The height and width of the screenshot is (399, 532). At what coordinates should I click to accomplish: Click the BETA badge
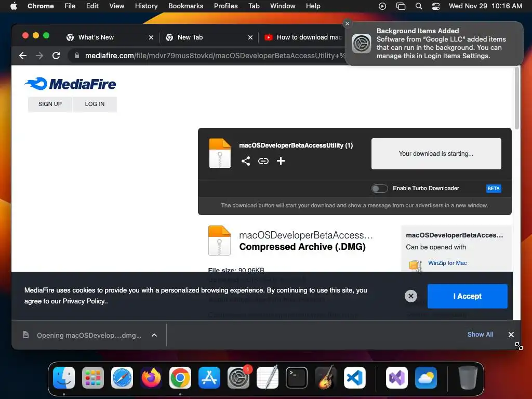coord(494,188)
